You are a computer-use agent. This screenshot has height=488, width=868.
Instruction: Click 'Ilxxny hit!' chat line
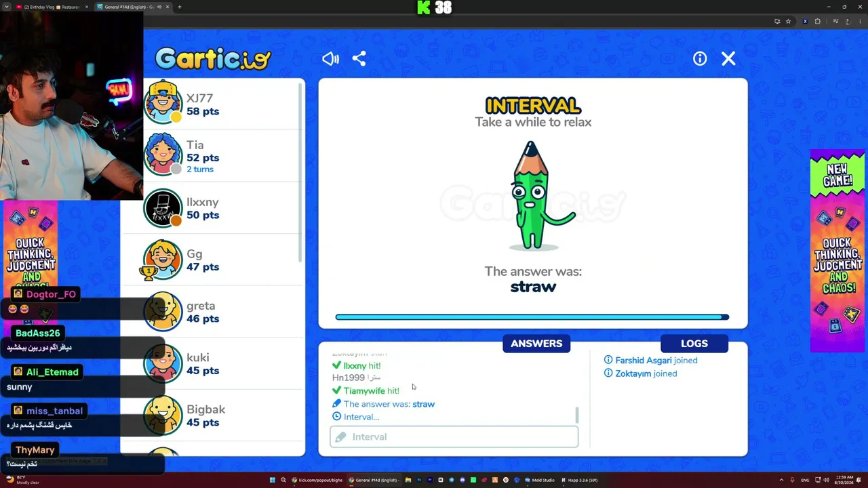coord(356,366)
